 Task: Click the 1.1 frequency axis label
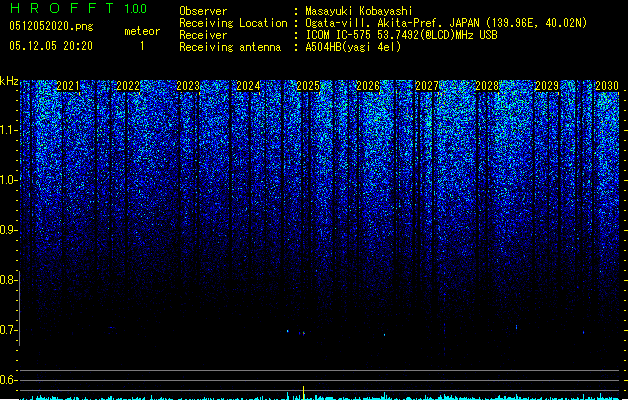click(9, 130)
